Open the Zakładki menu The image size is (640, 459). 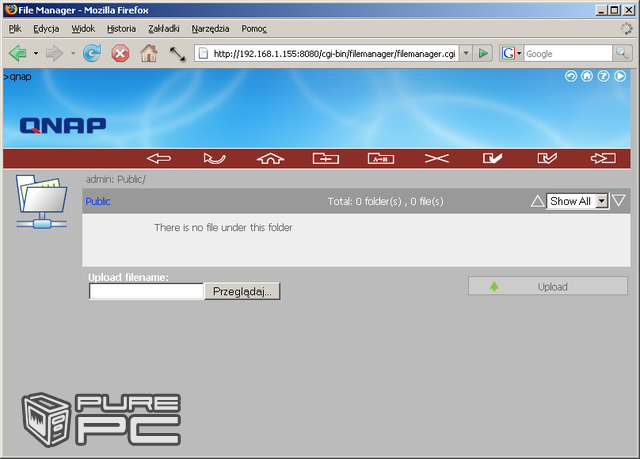point(166,29)
